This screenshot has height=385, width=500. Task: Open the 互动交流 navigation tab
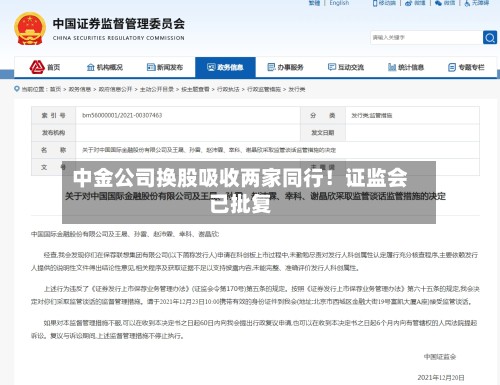coord(346,67)
